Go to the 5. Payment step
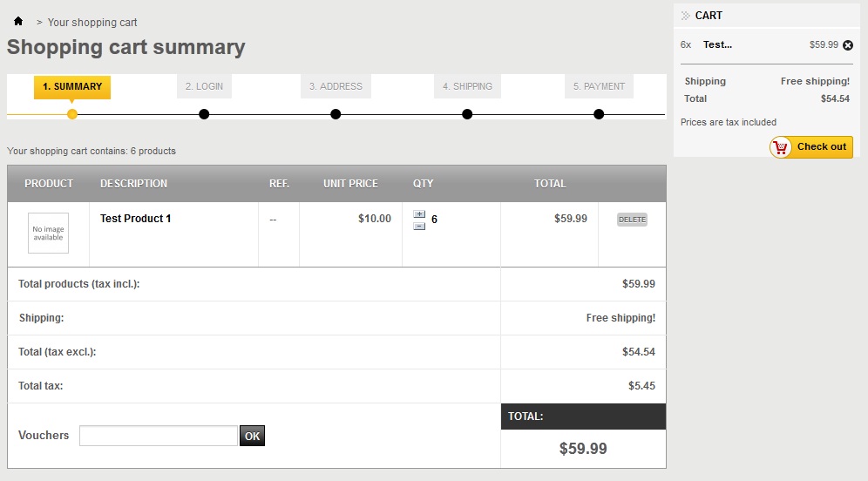 pyautogui.click(x=599, y=86)
